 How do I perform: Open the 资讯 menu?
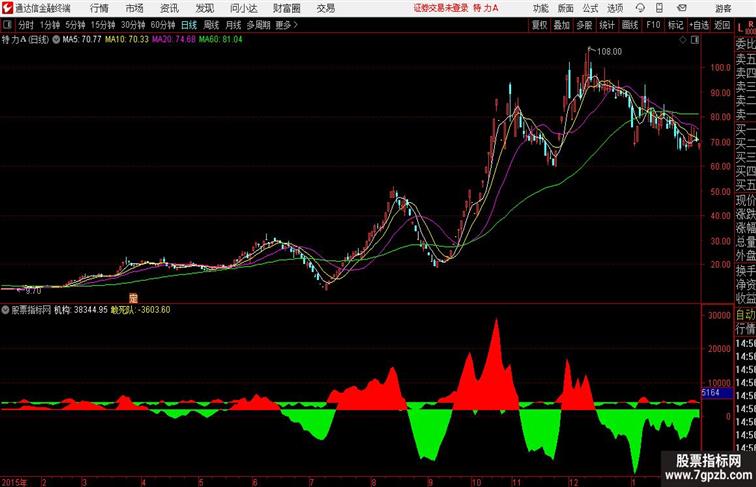[x=169, y=8]
